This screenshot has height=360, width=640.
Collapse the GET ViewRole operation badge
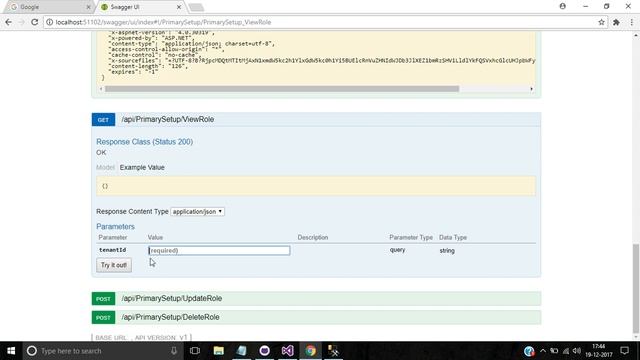[103, 120]
